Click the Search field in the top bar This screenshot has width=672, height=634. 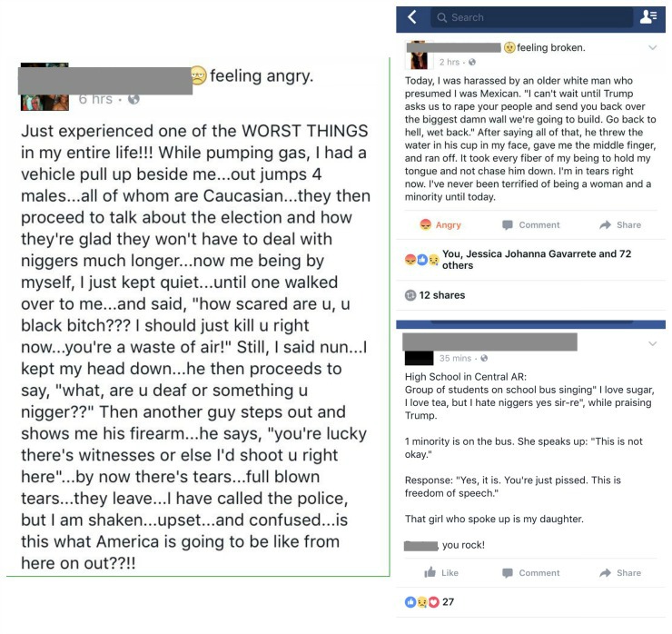coord(531,17)
